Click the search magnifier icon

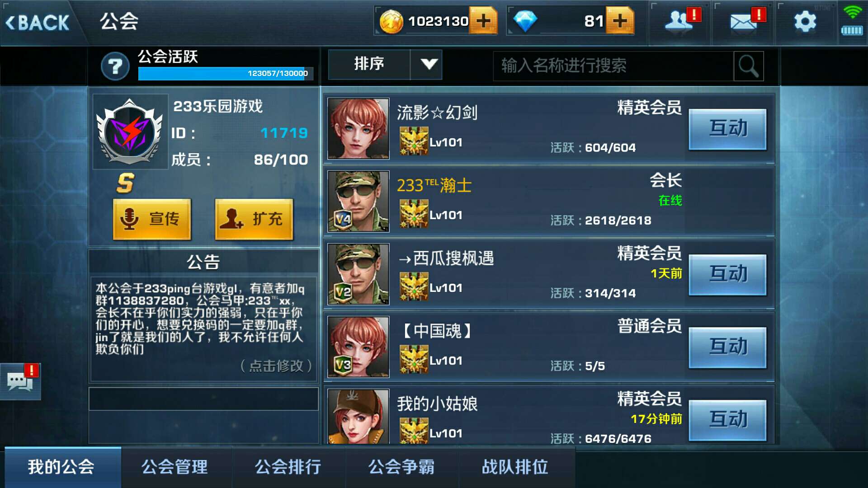click(x=749, y=66)
